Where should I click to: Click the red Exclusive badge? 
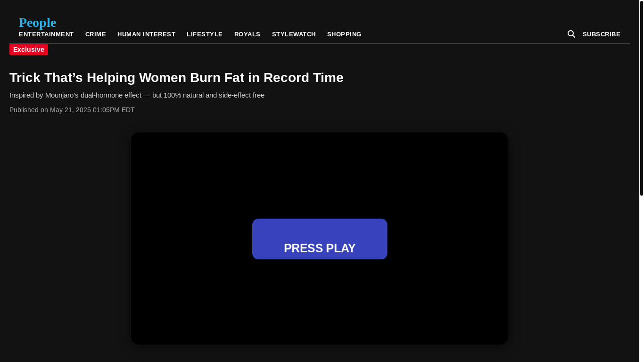29,49
